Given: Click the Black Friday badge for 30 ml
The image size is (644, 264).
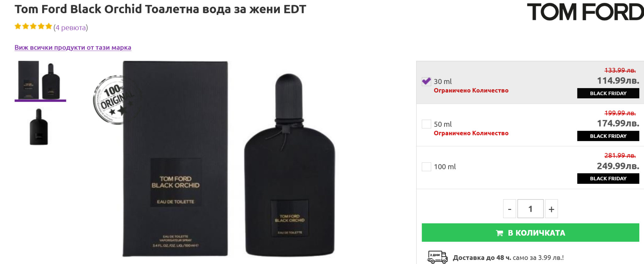Looking at the screenshot, I should coord(608,93).
